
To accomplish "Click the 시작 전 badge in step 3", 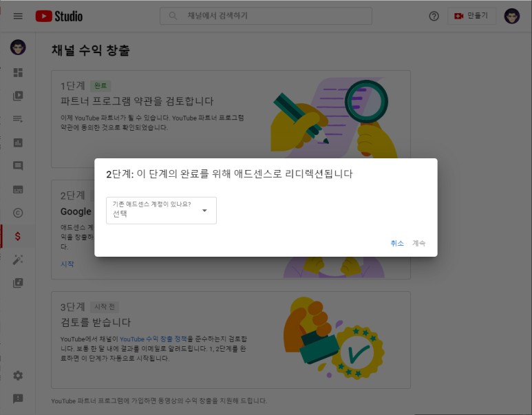I will pyautogui.click(x=105, y=307).
